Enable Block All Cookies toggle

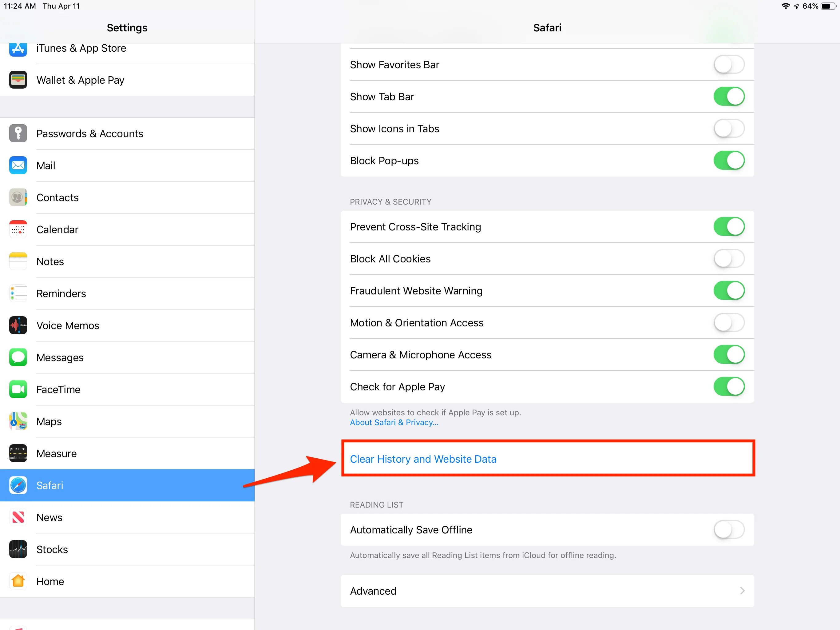[727, 259]
